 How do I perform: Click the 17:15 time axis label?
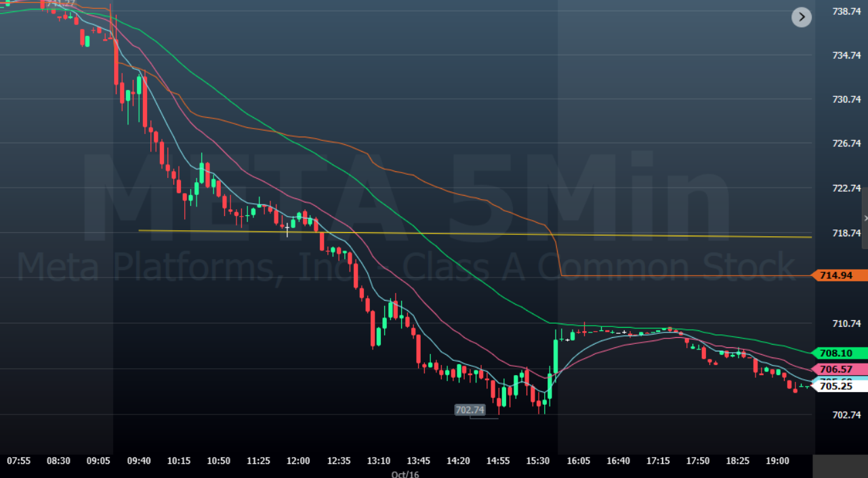658,461
